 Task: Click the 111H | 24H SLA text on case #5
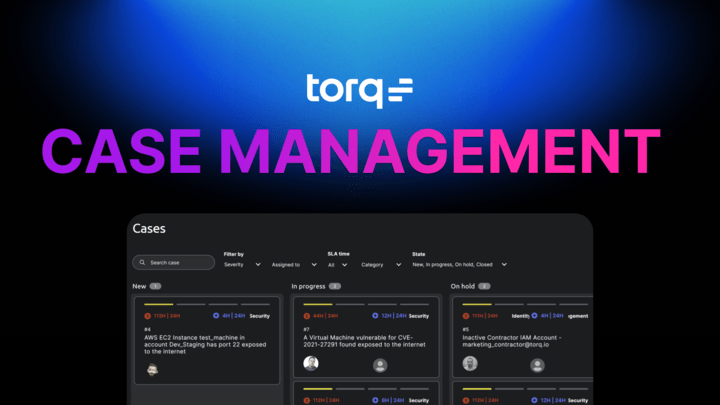485,316
